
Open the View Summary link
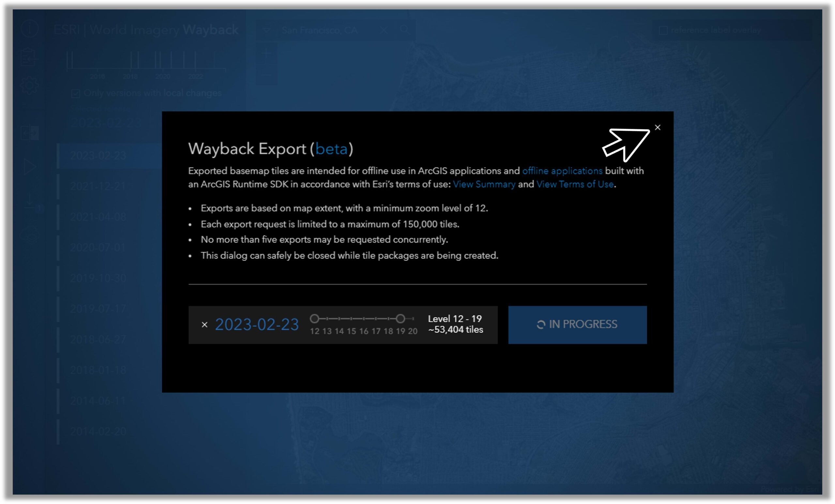pyautogui.click(x=484, y=184)
